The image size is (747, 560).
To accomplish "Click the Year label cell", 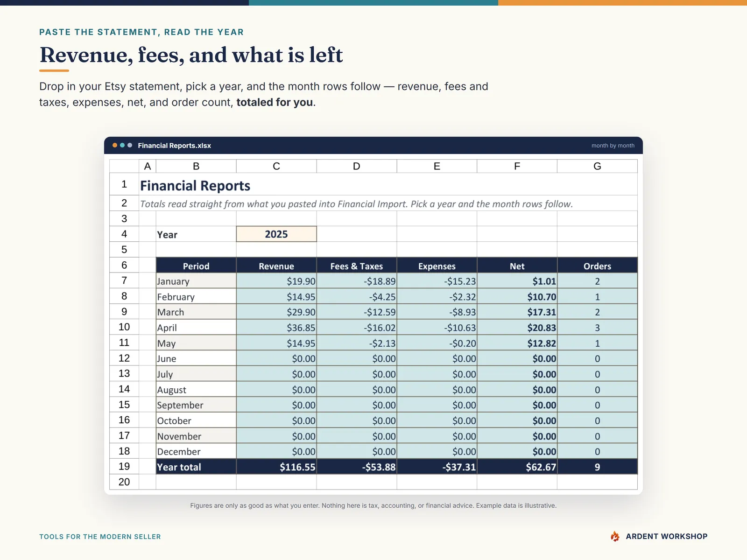I will point(196,234).
